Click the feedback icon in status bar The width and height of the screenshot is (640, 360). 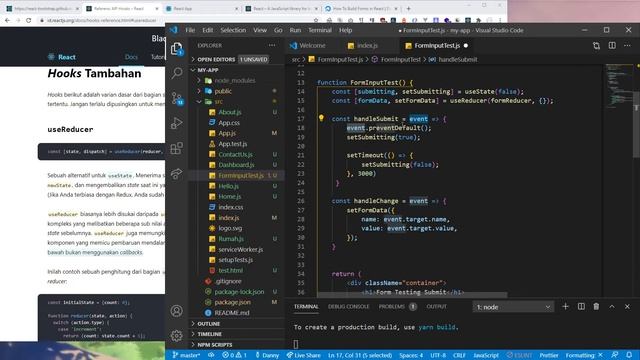point(615,355)
